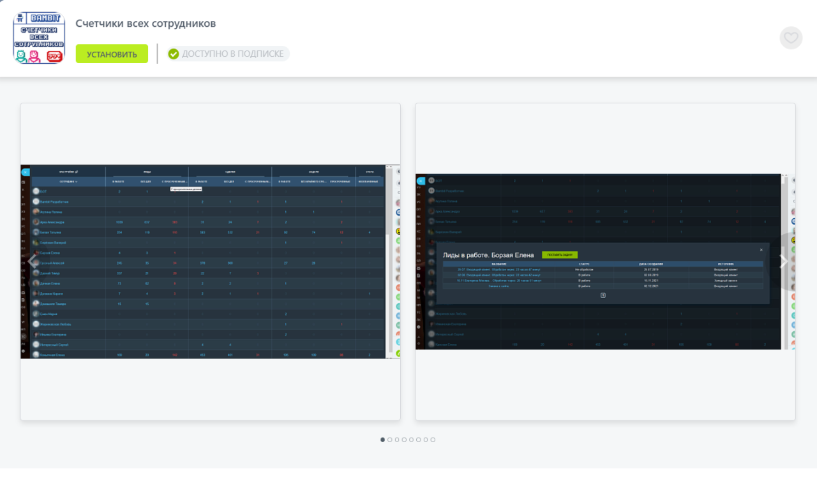Jump to the fifth carousel pagination dot
The height and width of the screenshot is (504, 817).
coord(411,440)
